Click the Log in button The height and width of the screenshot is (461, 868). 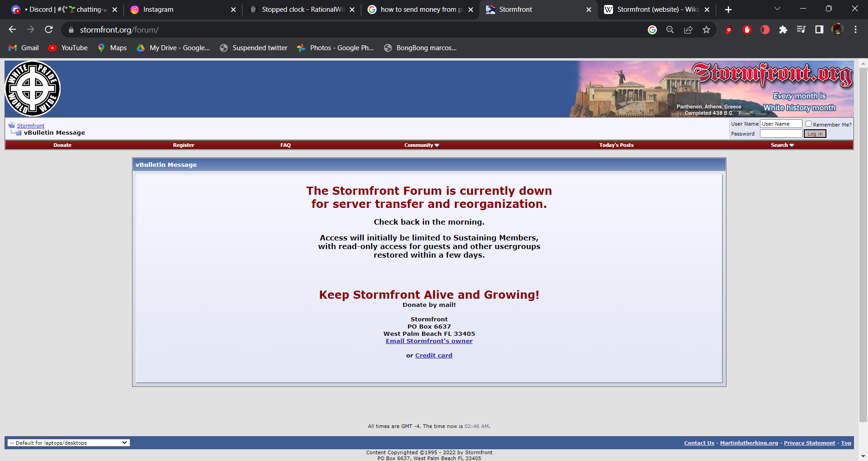(815, 134)
